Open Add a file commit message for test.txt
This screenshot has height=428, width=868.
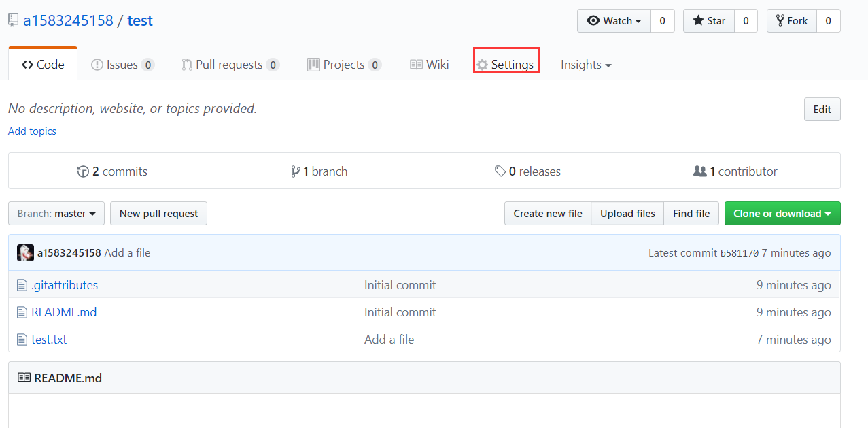pyautogui.click(x=389, y=340)
